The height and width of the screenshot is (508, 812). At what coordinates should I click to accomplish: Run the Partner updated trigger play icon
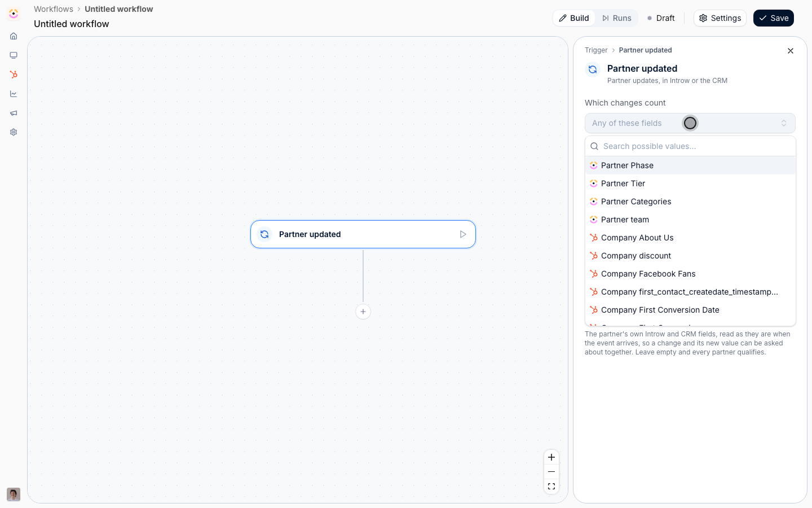coord(463,234)
